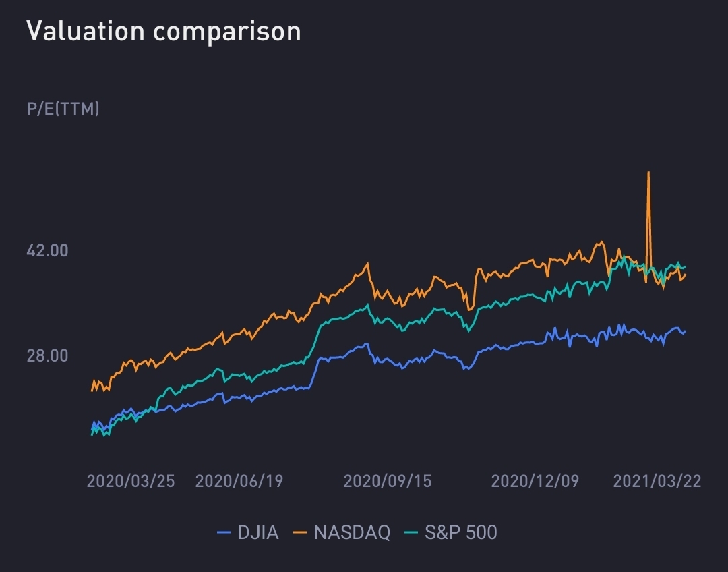Click the P/E(TTM) axis title

[x=63, y=109]
